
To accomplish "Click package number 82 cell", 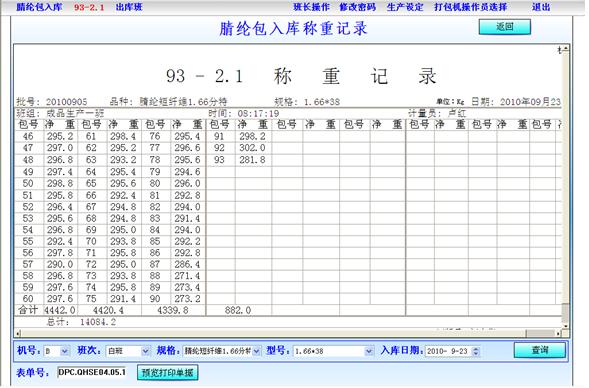I will [x=155, y=207].
